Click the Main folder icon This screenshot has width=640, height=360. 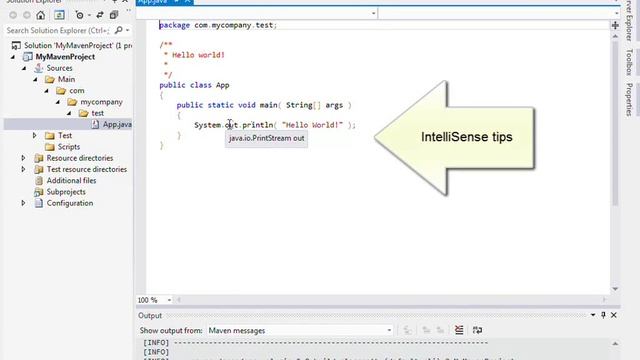[x=50, y=80]
